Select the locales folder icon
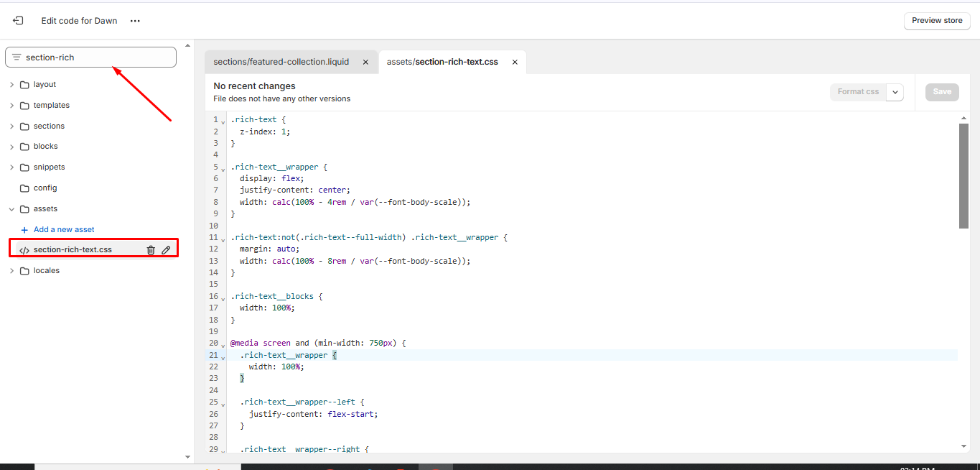Screen dimensions: 980x470 24,271
